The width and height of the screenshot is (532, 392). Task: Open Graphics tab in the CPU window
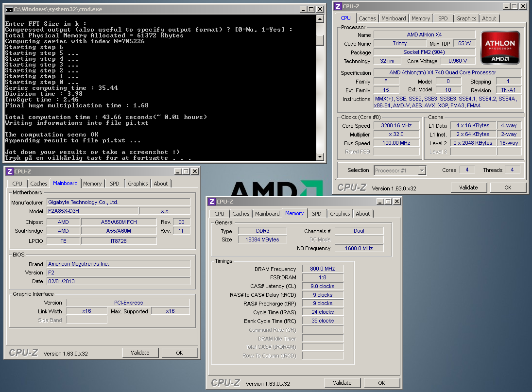(x=466, y=18)
